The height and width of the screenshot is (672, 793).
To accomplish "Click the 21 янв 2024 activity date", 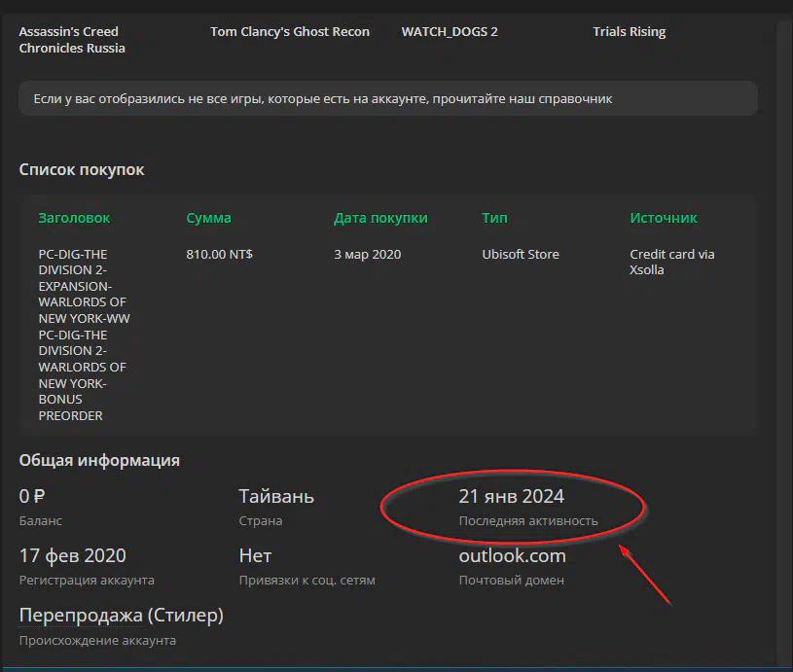I will pos(511,496).
